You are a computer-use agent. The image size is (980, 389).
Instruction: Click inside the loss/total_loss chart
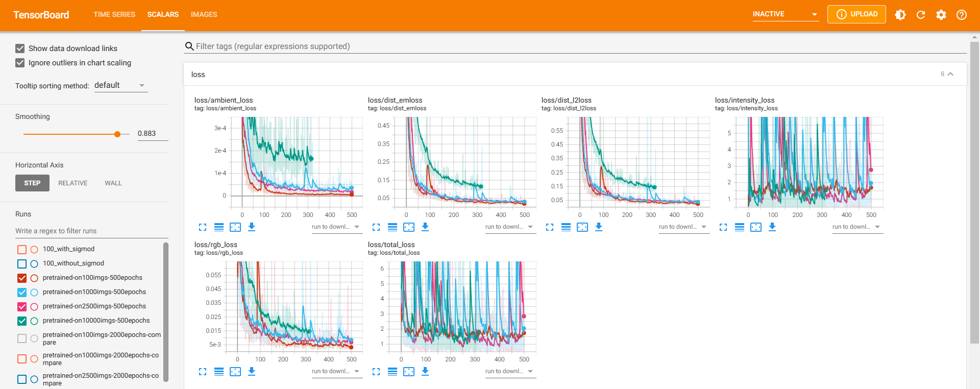(x=462, y=306)
